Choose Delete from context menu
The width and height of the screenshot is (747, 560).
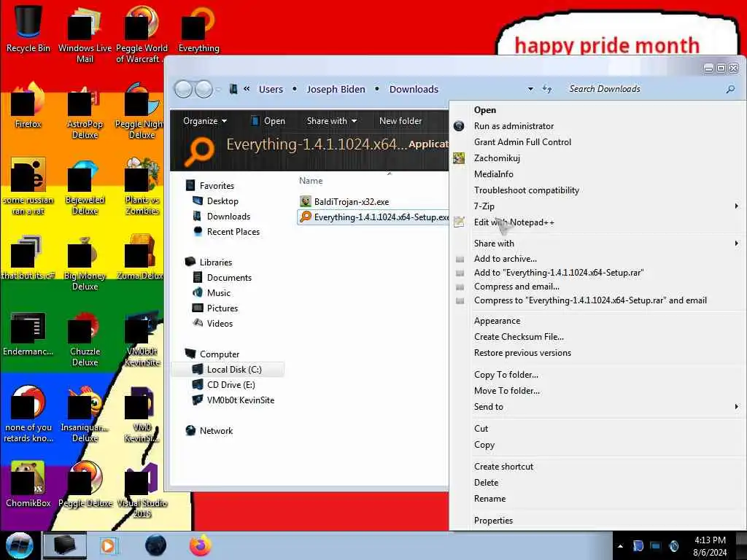486,483
